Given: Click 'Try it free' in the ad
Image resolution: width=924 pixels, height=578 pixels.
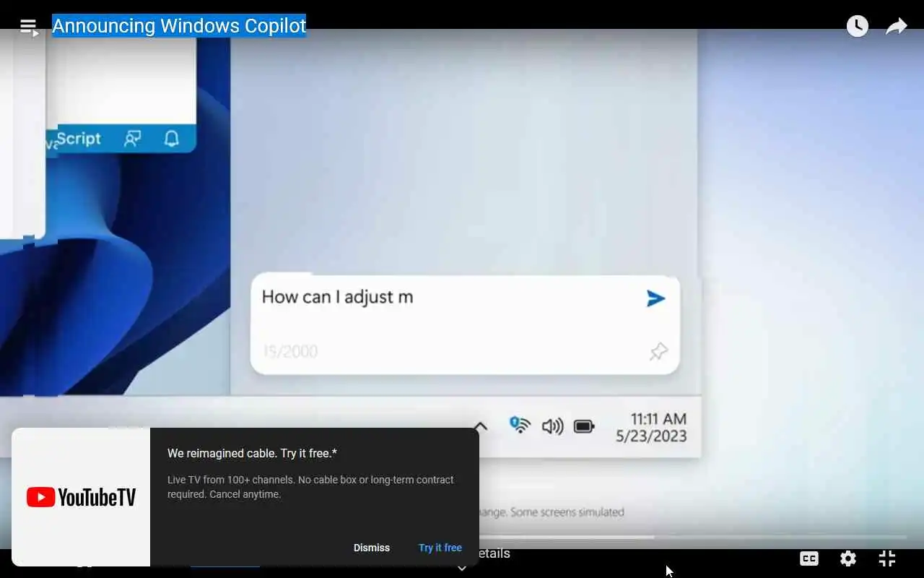Looking at the screenshot, I should click(440, 548).
